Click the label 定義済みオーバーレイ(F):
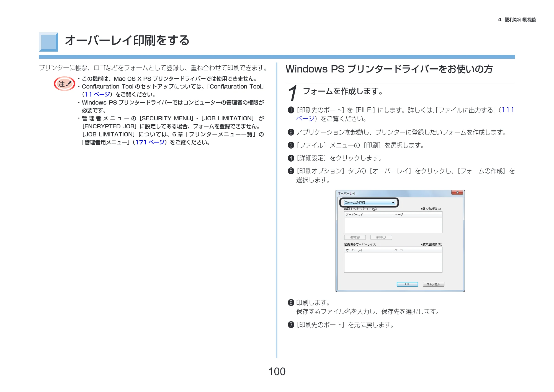554x392 pixels. (360, 244)
